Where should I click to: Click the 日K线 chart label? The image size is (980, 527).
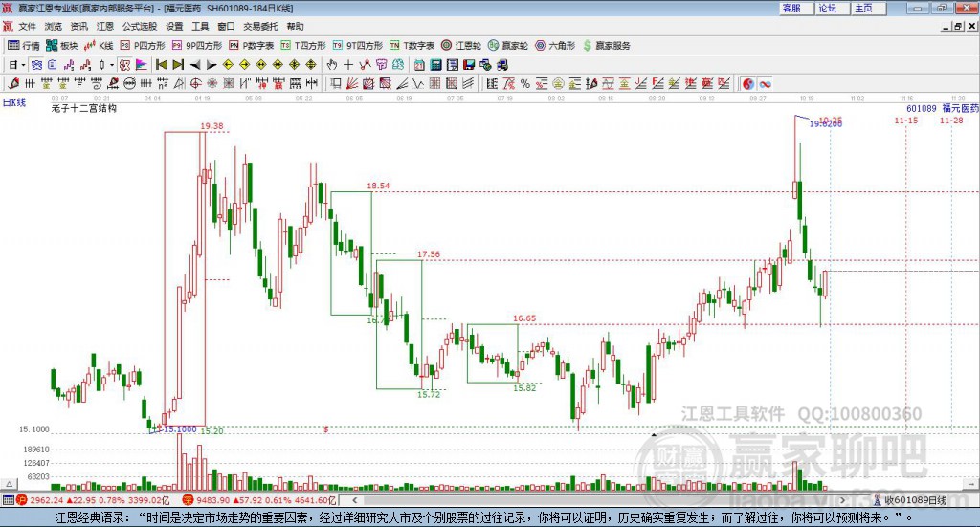click(14, 102)
